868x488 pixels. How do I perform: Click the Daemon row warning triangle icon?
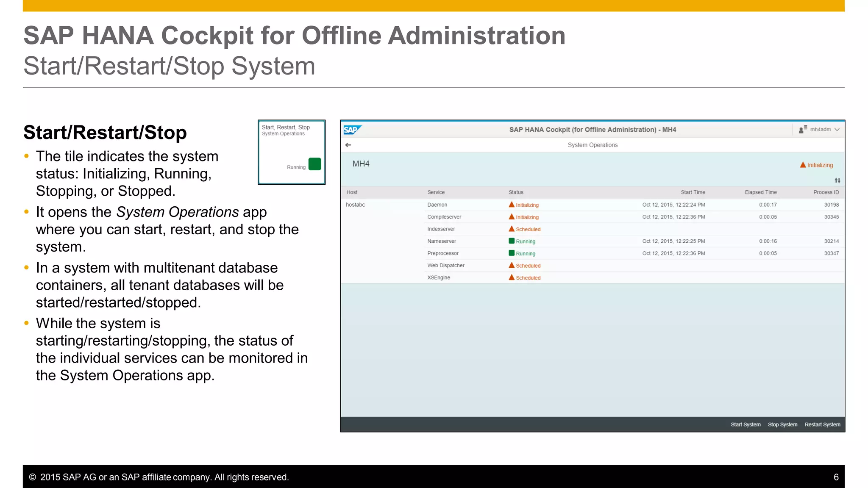tap(512, 205)
